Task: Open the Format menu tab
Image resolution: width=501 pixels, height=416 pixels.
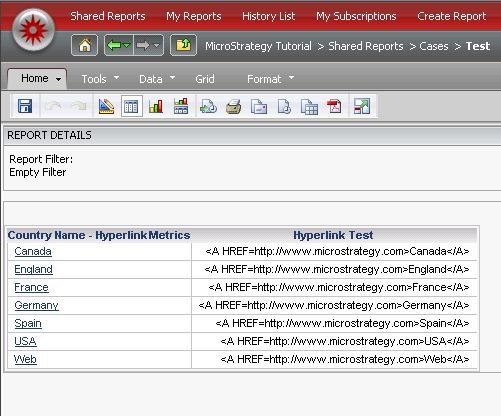Action: coord(264,79)
